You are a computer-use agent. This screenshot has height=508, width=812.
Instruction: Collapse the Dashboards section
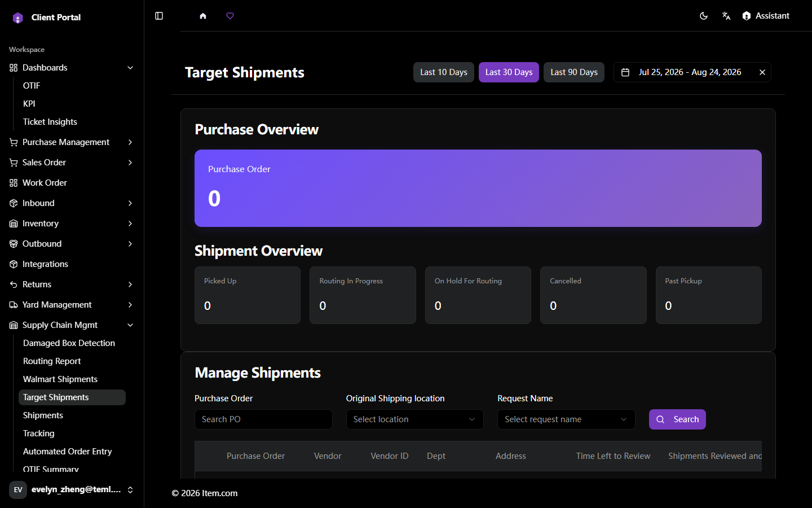pyautogui.click(x=72, y=68)
